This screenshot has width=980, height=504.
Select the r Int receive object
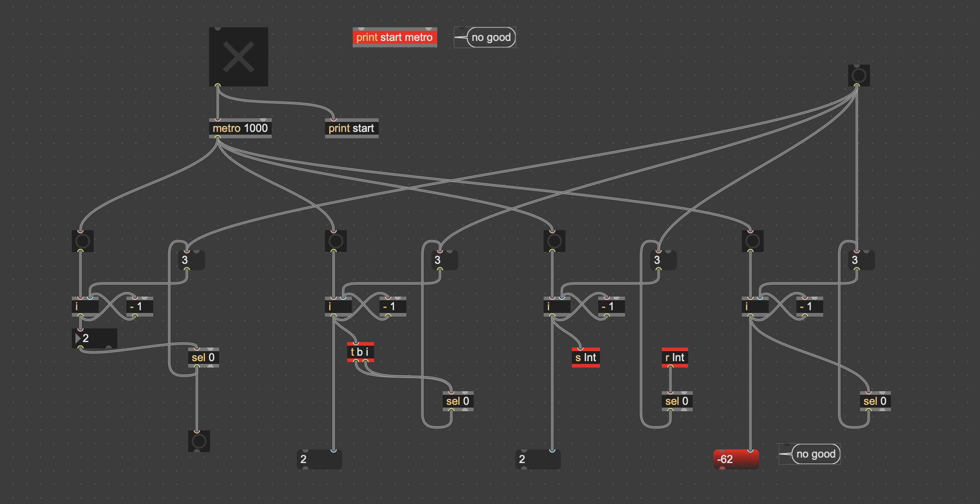click(x=675, y=358)
